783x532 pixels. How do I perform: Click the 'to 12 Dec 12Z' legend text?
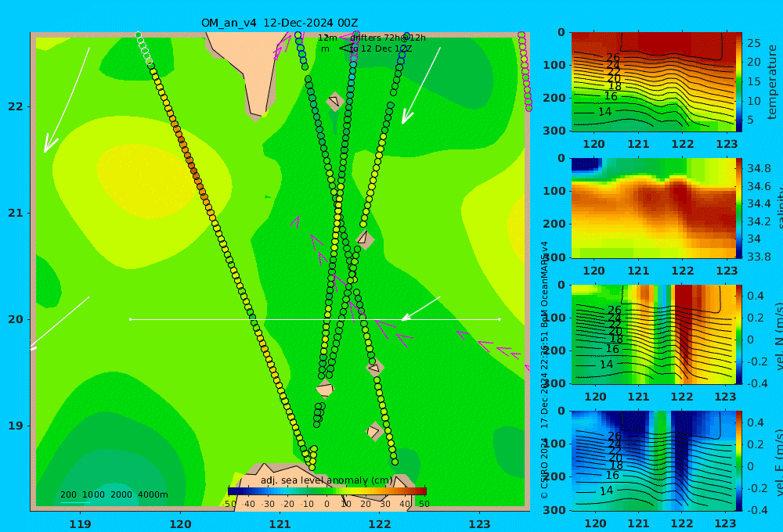pos(381,49)
